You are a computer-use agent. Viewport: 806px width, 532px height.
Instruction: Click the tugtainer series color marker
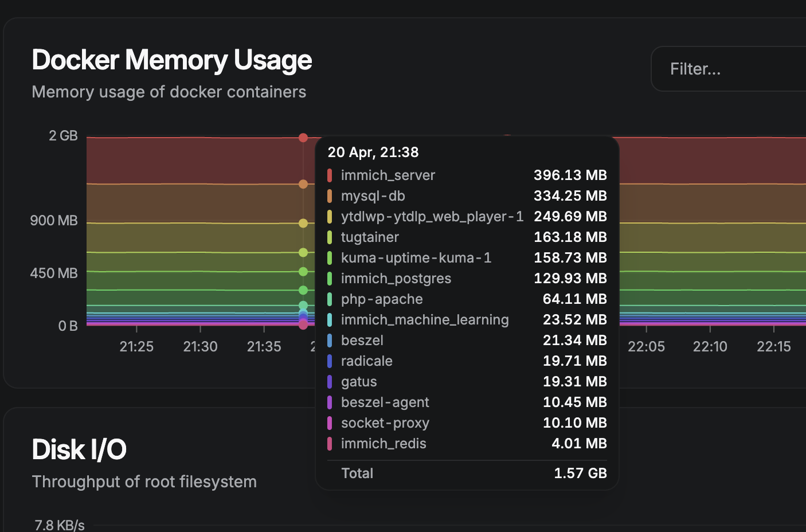coord(330,237)
